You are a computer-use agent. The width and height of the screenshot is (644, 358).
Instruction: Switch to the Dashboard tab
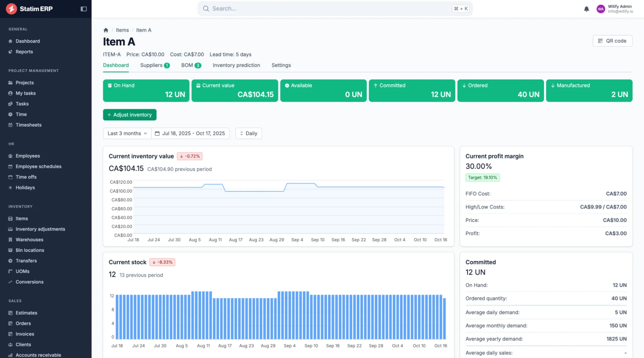click(x=116, y=65)
